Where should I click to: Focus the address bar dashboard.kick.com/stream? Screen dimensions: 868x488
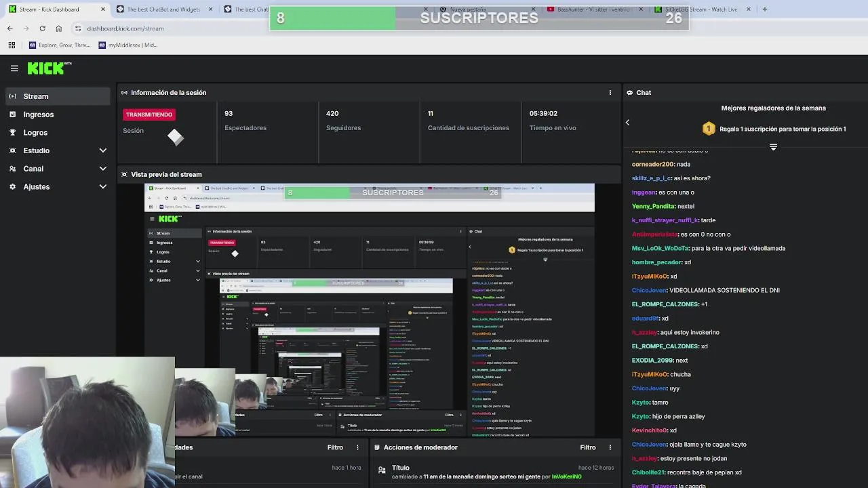point(125,28)
